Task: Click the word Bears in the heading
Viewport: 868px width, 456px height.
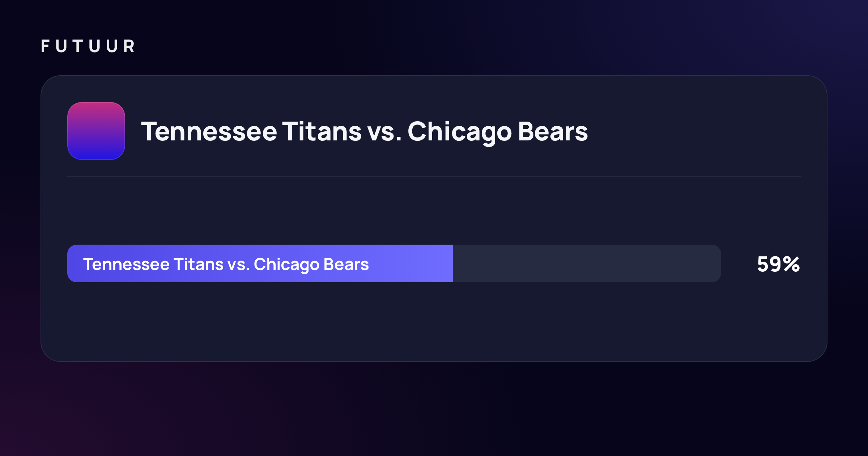Action: tap(553, 131)
